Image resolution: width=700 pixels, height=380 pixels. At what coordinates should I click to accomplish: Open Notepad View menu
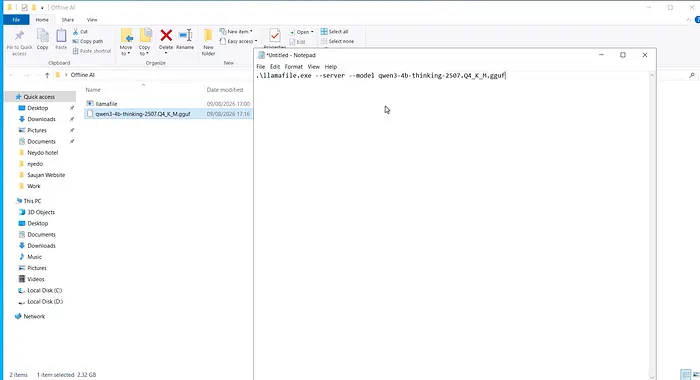point(314,67)
